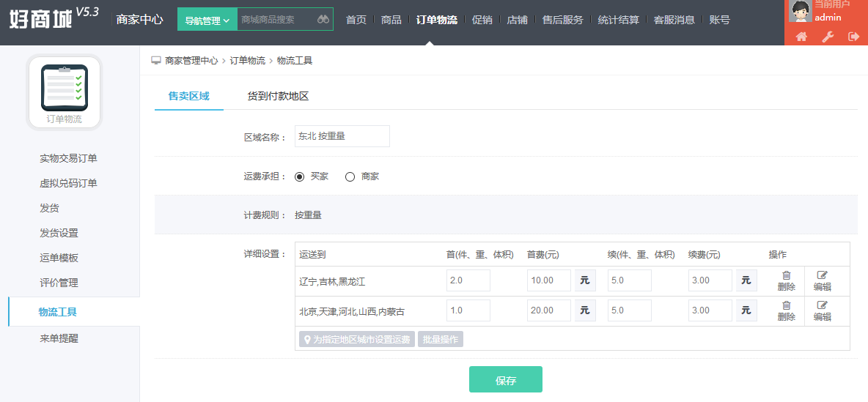The height and width of the screenshot is (402, 868).
Task: Select 买家 as freight bearer
Action: click(x=300, y=177)
